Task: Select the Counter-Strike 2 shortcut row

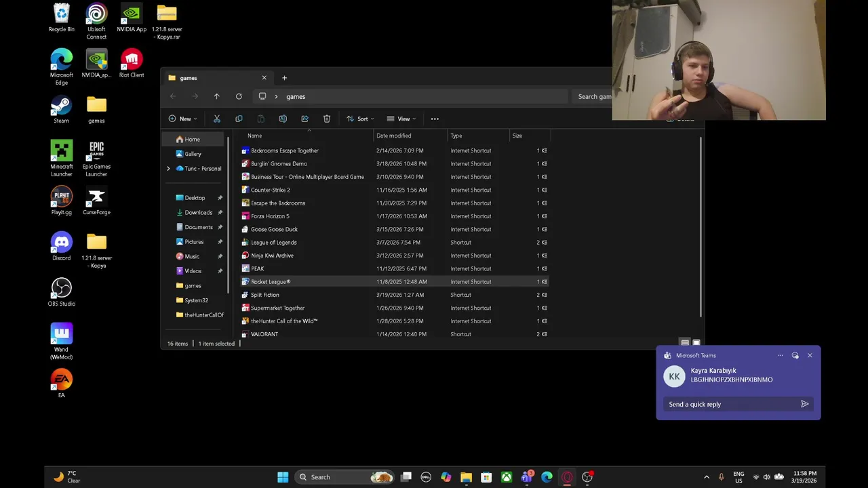Action: (395, 190)
